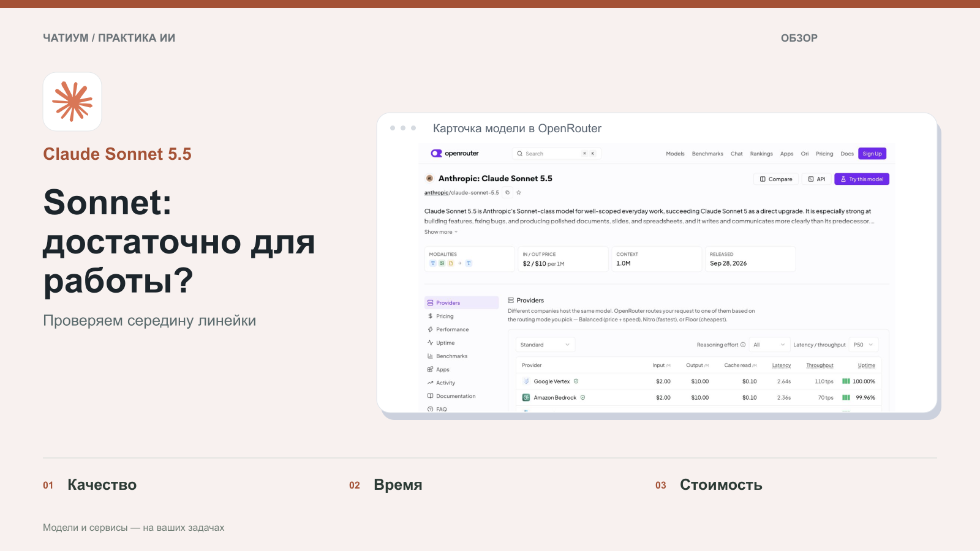Click the Compare button
Viewport: 980px width, 551px height.
776,179
